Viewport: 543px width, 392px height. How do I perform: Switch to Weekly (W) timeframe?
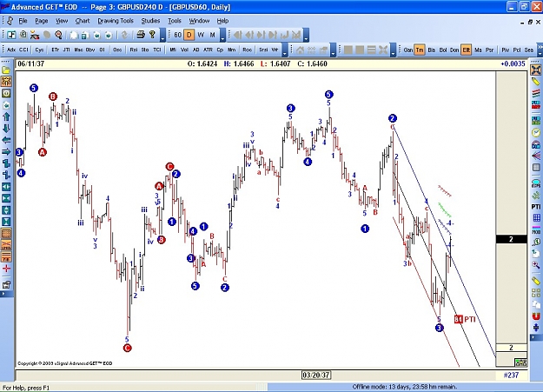[201, 35]
